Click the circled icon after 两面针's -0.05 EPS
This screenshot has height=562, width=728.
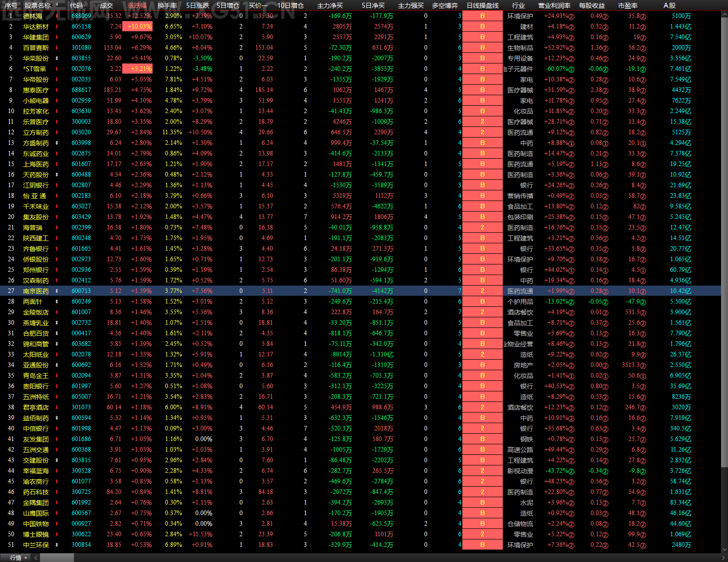605,302
